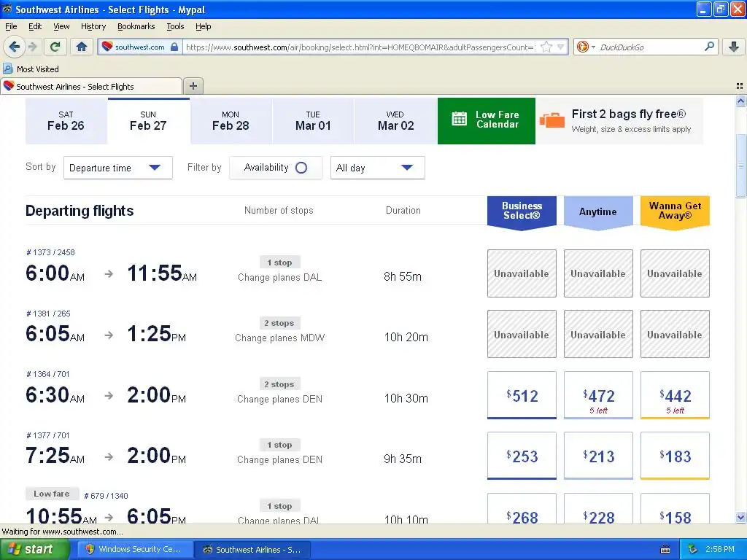Toggle the Availability filter switch
The height and width of the screenshot is (560, 747).
[x=301, y=168]
